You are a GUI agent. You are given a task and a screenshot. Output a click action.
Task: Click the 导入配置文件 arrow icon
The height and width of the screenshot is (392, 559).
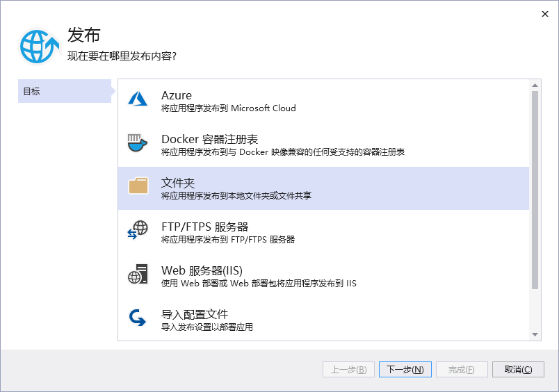[x=138, y=318]
